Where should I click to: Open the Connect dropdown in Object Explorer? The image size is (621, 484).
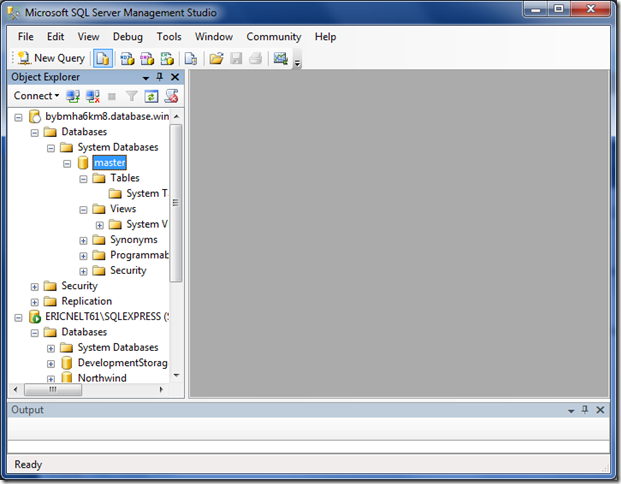(36, 96)
